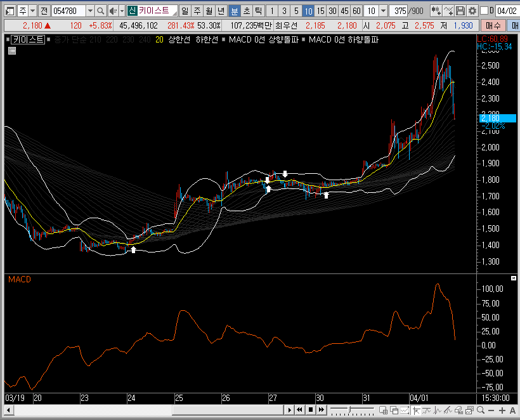Click the window-with-grid icon in the bottom toolbar

[x=384, y=410]
